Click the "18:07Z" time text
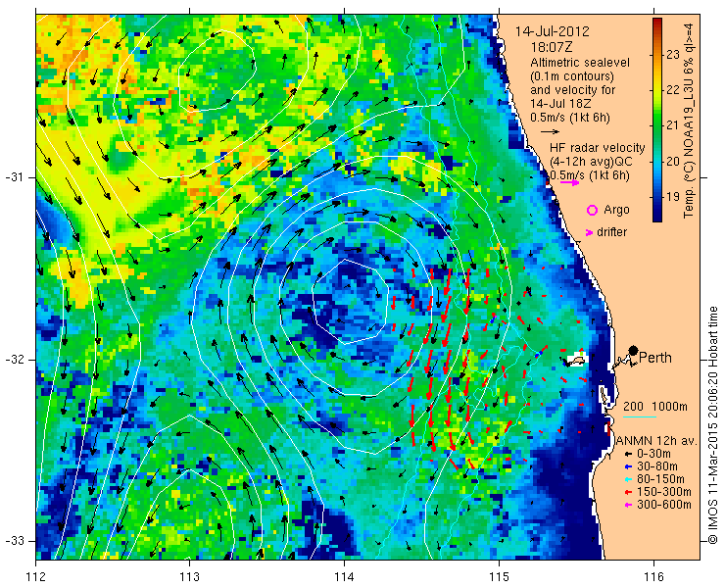The height and width of the screenshot is (588, 725). 552,47
